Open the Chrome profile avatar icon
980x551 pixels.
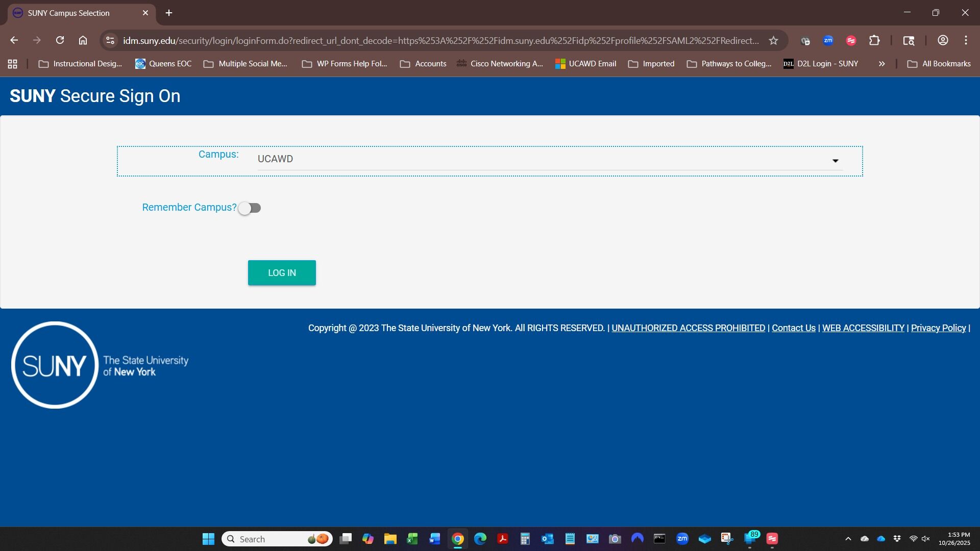[x=943, y=40]
